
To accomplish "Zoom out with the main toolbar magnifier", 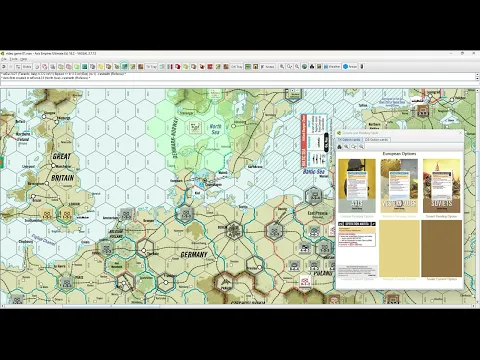I will [x=297, y=67].
